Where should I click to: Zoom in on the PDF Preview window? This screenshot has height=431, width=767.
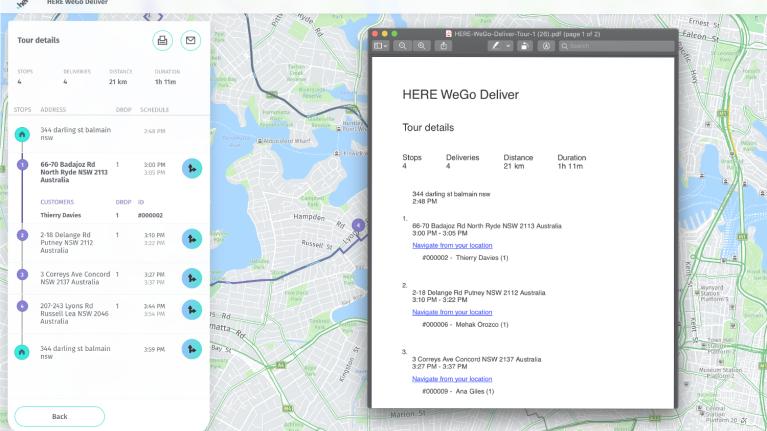pyautogui.click(x=421, y=46)
